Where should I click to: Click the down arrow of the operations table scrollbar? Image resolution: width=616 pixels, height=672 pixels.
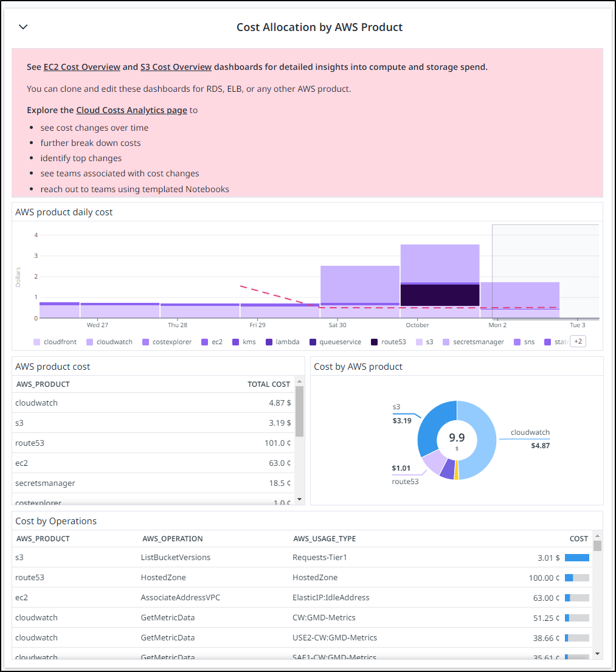click(598, 654)
